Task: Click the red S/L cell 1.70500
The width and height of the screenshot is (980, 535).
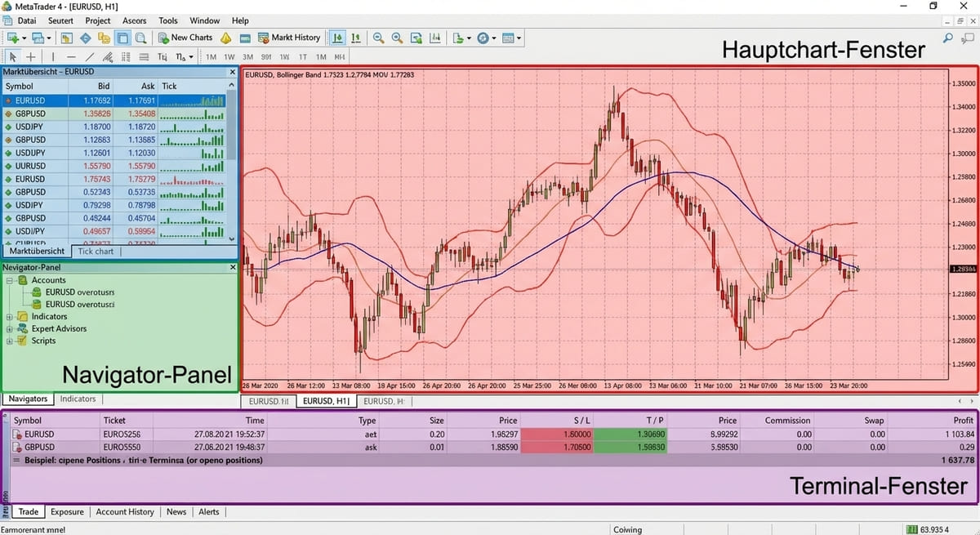Action: [557, 448]
